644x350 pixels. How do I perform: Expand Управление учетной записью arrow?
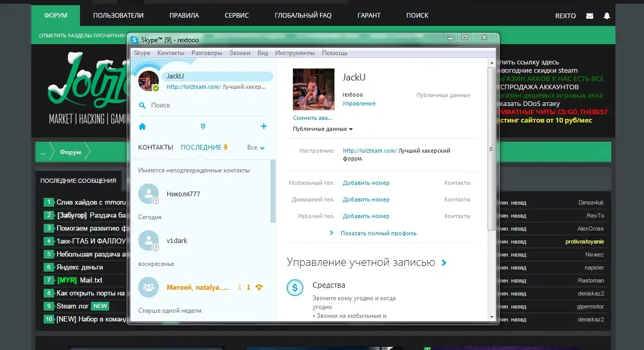tap(444, 263)
